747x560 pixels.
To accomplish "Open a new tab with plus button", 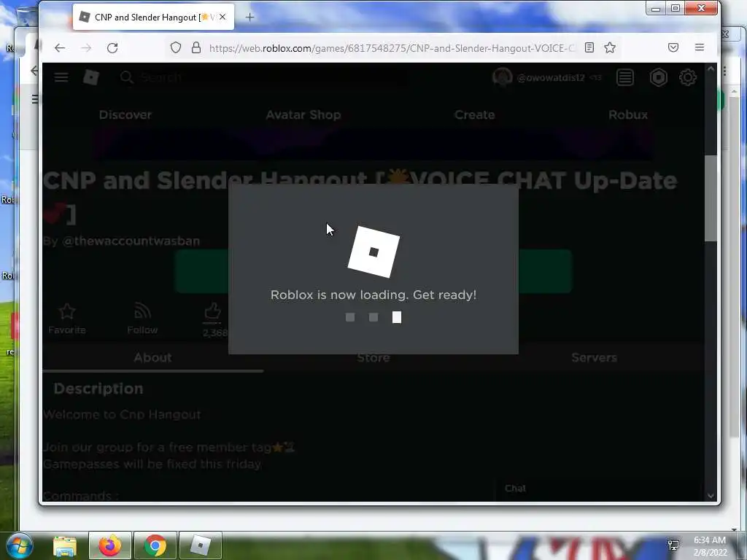I will coord(249,17).
